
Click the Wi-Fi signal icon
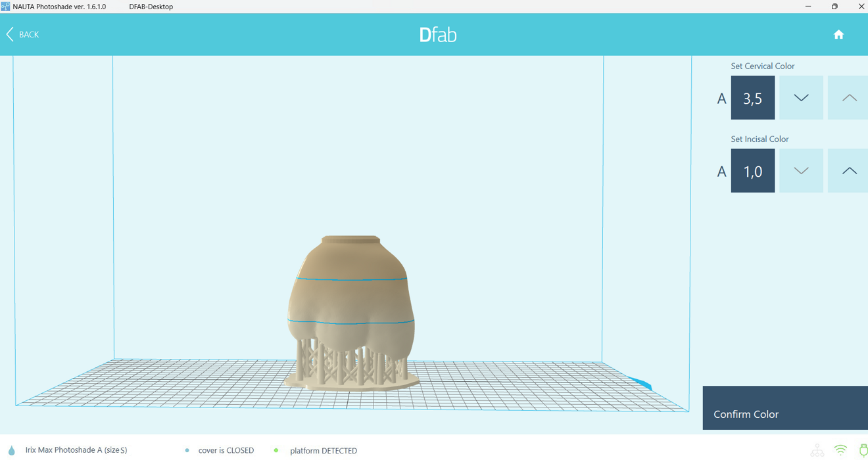(x=840, y=451)
